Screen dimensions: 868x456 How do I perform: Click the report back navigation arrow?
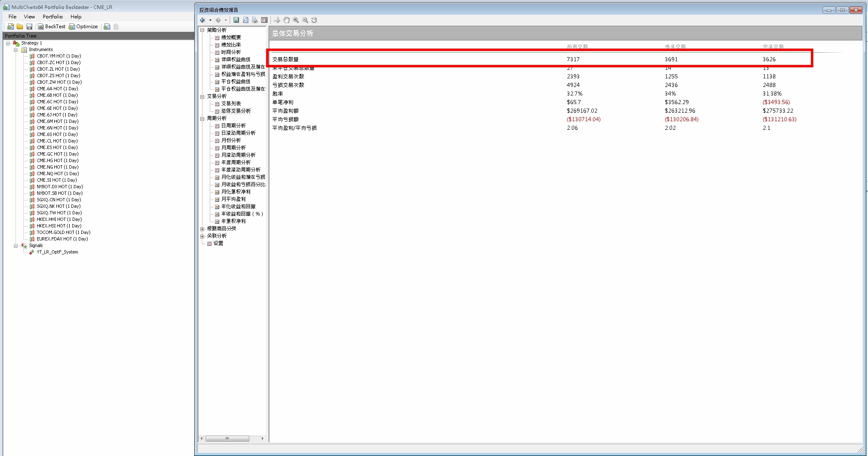[x=202, y=20]
